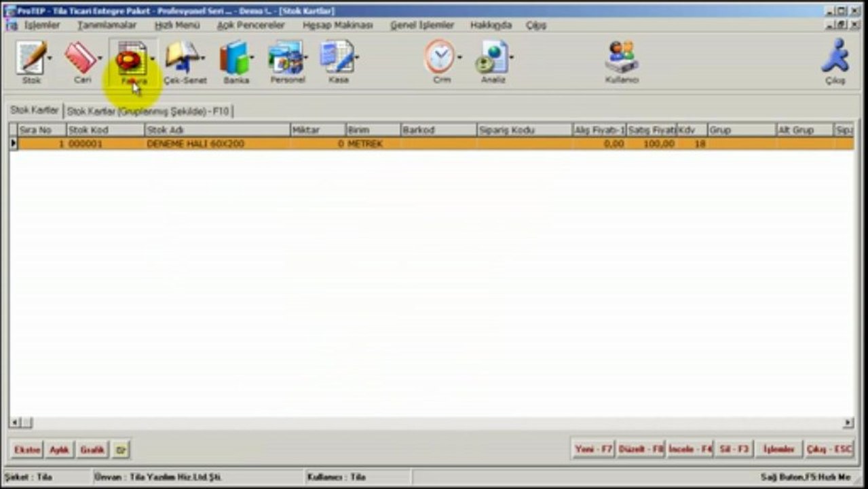Click the Kdv column header
Image resolution: width=868 pixels, height=489 pixels.
pyautogui.click(x=692, y=130)
